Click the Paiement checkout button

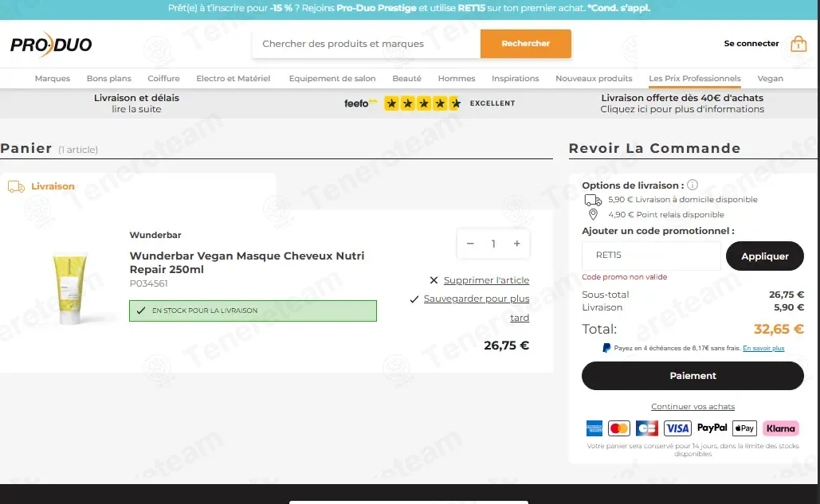692,376
